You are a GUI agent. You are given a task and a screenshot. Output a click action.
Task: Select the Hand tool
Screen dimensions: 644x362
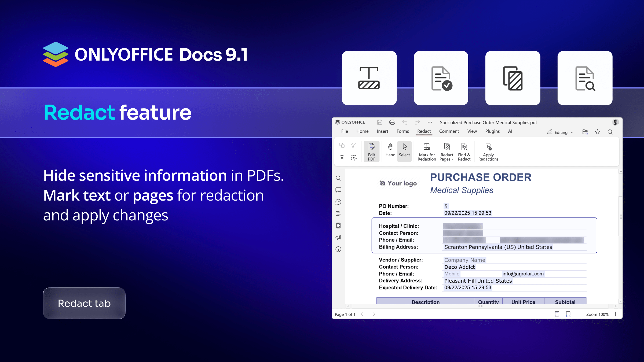click(x=390, y=150)
